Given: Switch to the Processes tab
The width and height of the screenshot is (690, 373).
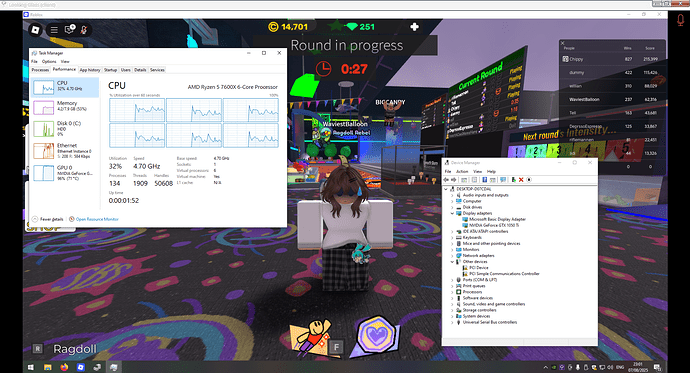Looking at the screenshot, I should point(40,70).
